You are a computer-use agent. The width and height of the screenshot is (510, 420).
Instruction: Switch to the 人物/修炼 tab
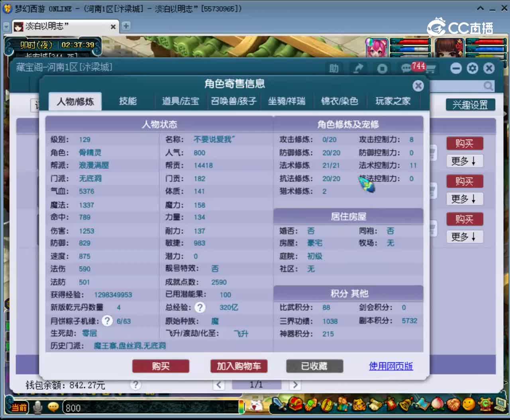point(75,101)
